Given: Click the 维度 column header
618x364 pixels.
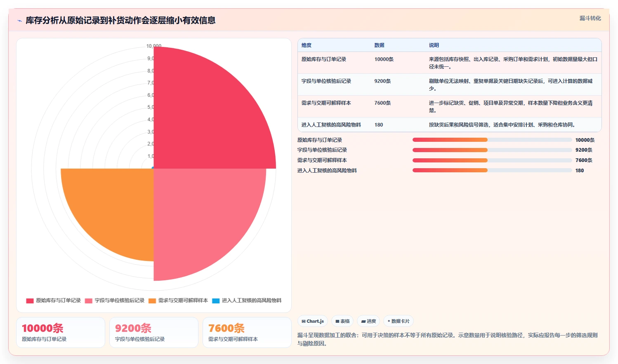Looking at the screenshot, I should (x=307, y=45).
